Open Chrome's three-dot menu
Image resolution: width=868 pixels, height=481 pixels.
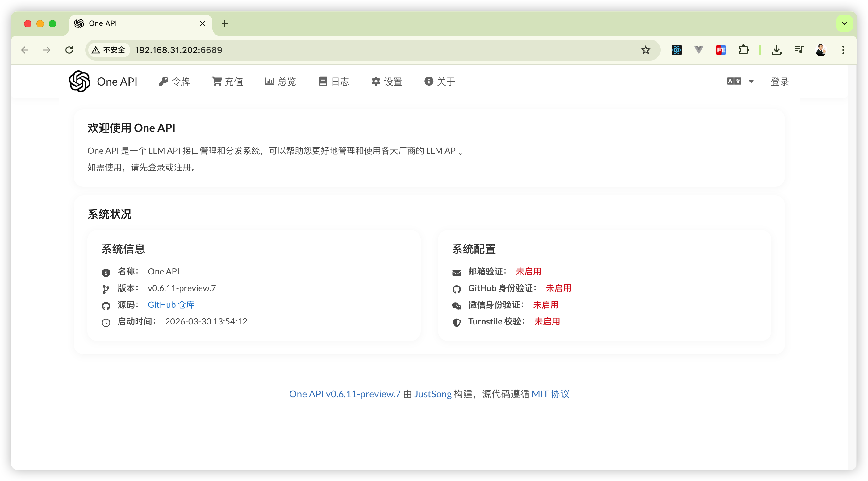843,50
